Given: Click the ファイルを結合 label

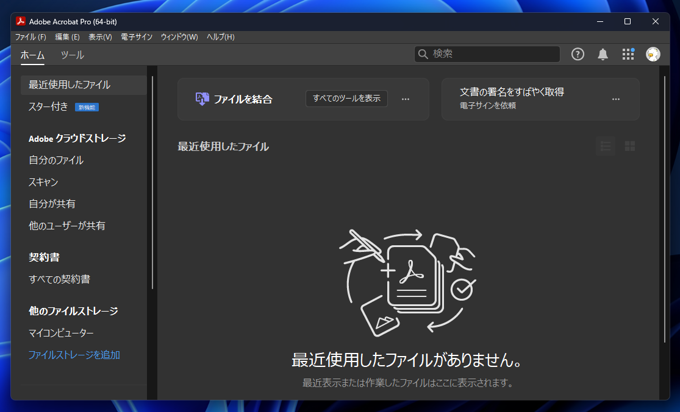Looking at the screenshot, I should coord(243,99).
